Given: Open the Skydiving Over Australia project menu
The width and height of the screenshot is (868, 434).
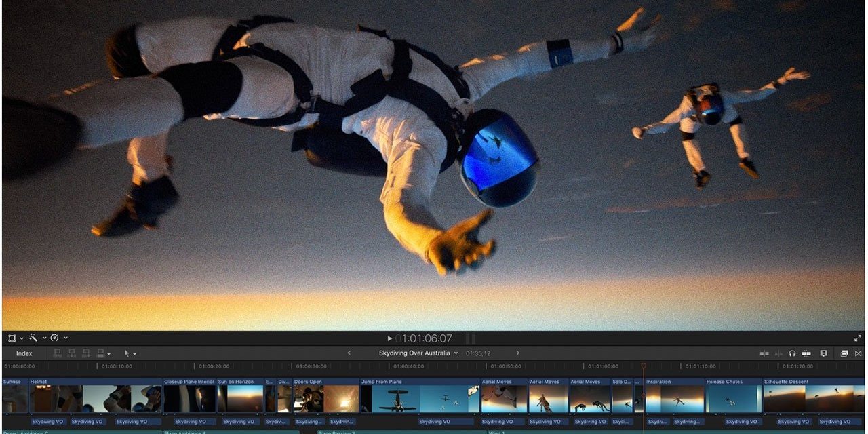Looking at the screenshot, I should coord(418,353).
